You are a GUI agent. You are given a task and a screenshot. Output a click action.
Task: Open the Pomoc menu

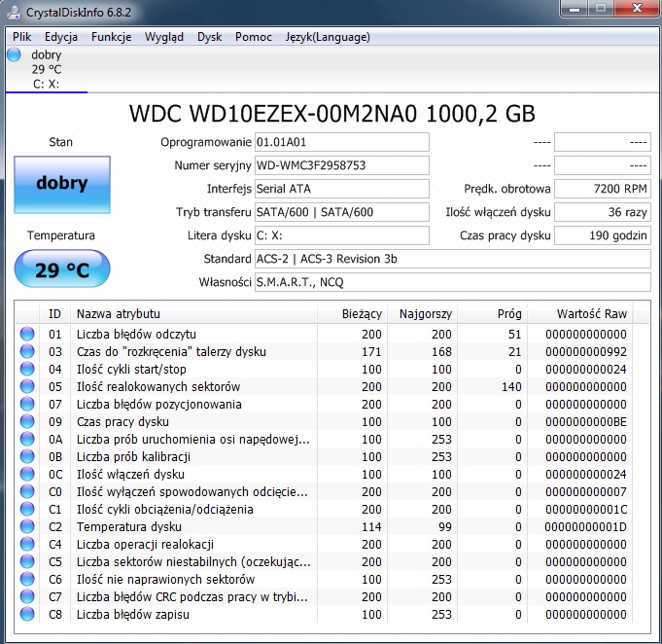(254, 37)
